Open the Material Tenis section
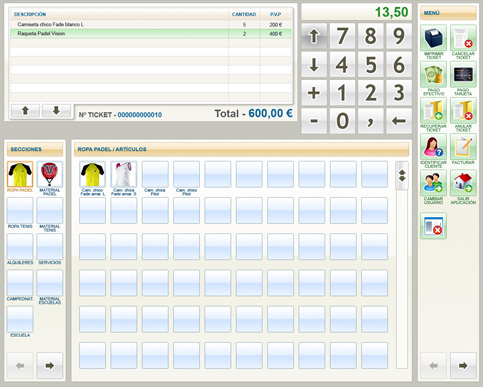The width and height of the screenshot is (483, 387). click(50, 210)
